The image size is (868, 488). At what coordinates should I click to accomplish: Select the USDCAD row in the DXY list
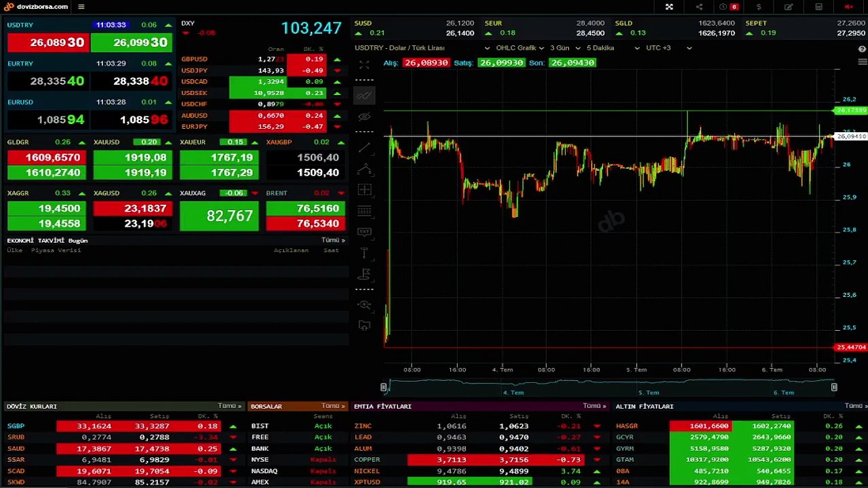click(x=260, y=82)
